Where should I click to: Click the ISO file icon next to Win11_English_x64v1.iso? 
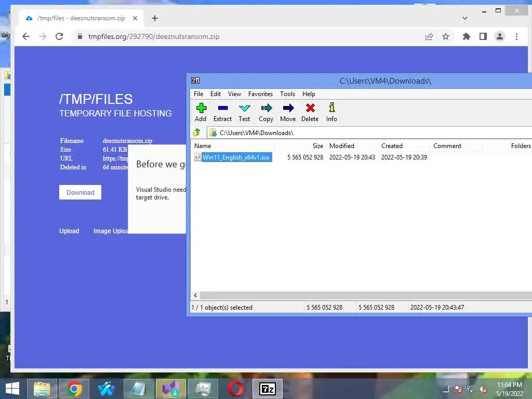click(197, 157)
